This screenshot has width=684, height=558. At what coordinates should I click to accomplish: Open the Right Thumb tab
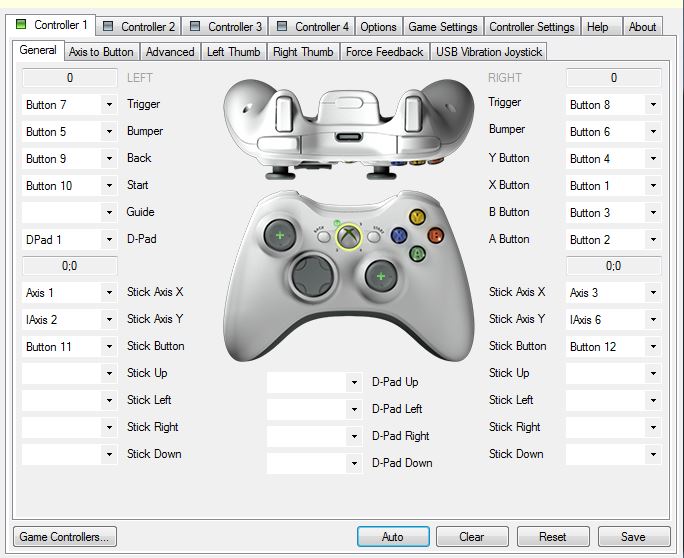click(303, 51)
